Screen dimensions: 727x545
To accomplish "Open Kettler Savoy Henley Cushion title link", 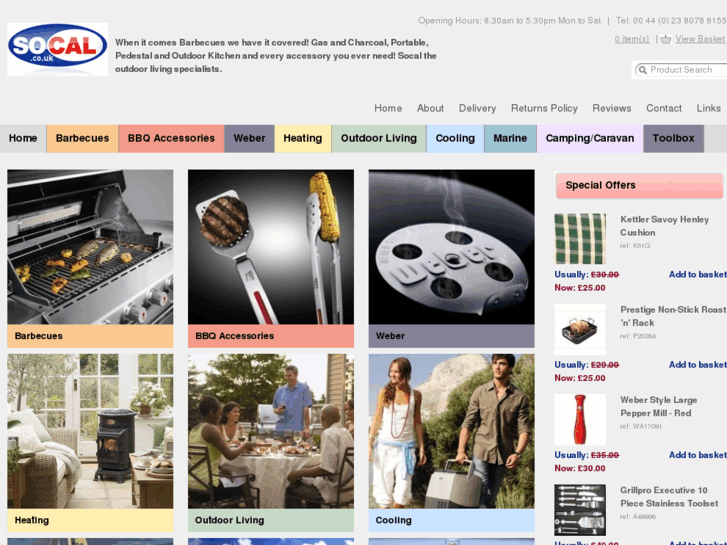I will (664, 226).
